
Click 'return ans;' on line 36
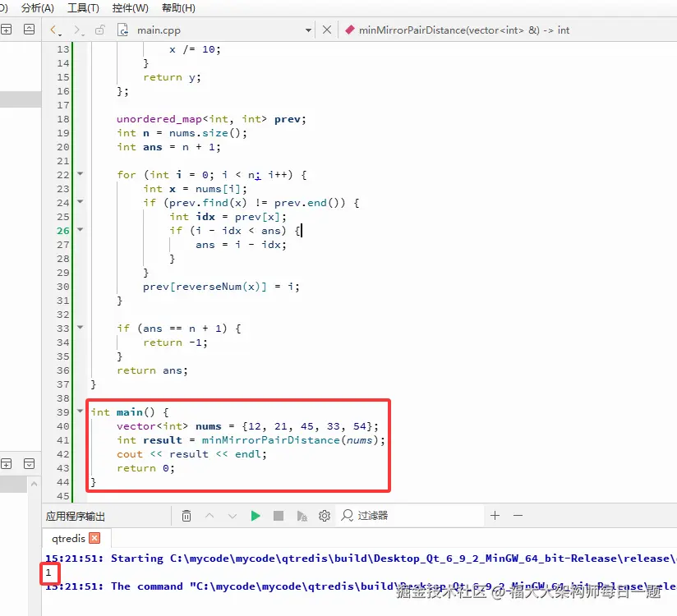pos(153,370)
